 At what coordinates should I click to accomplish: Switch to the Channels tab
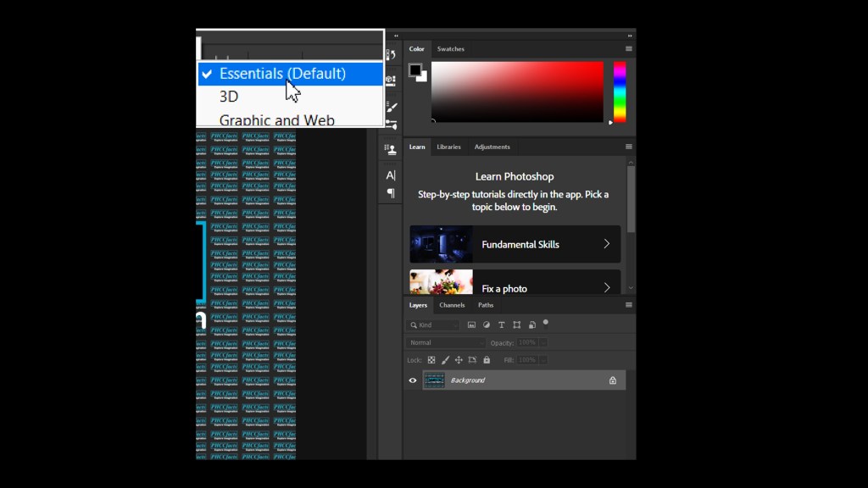click(452, 305)
